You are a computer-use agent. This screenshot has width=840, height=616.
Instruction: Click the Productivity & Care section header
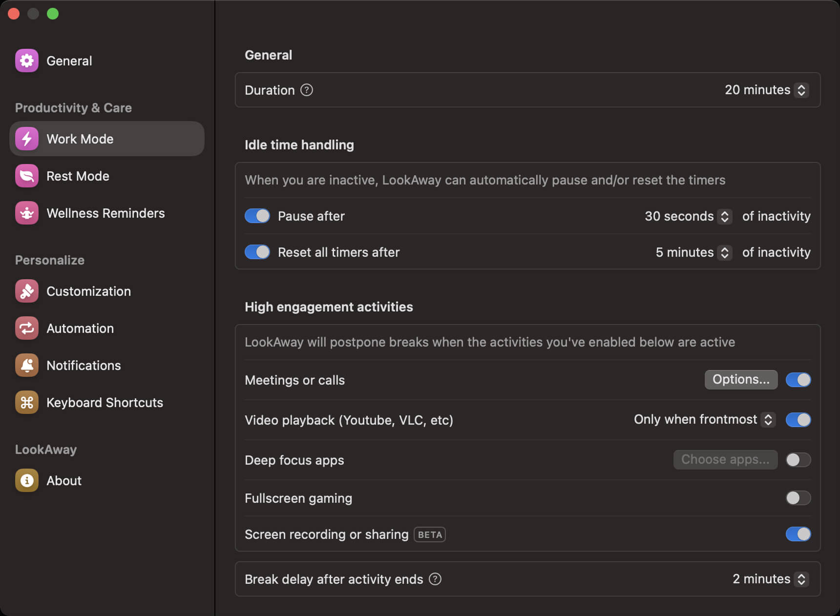tap(73, 107)
